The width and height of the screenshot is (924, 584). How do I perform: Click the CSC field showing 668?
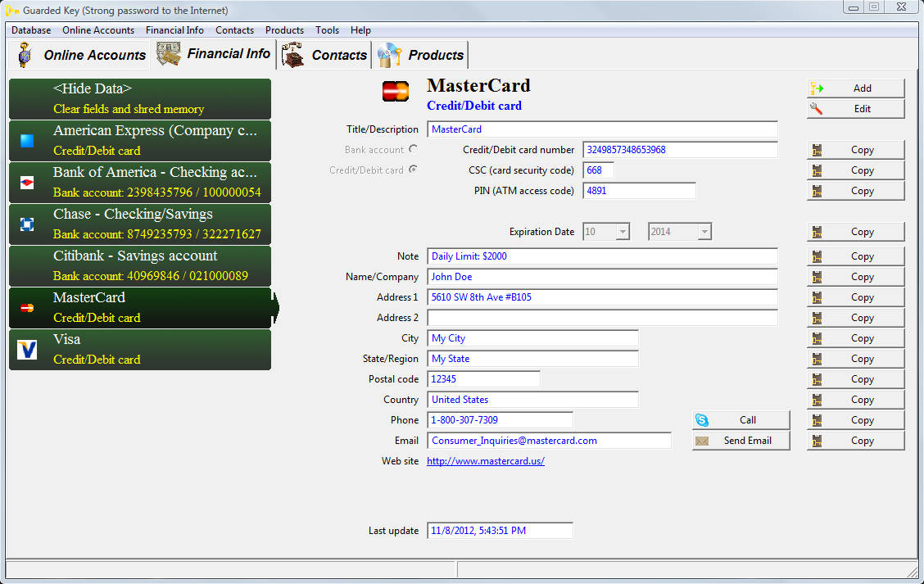tap(598, 170)
